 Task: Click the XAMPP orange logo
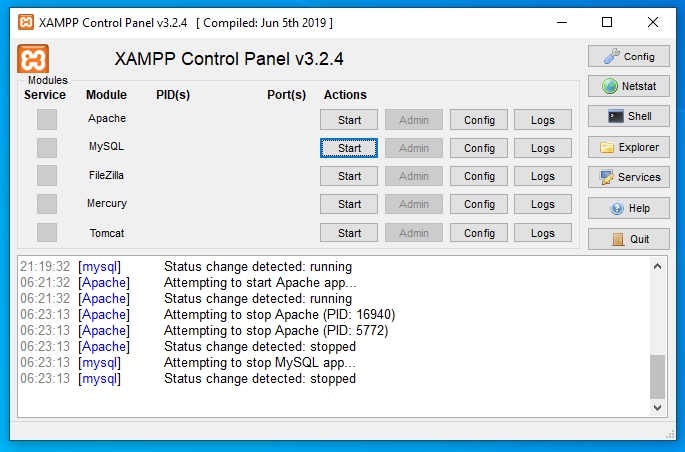click(x=33, y=59)
